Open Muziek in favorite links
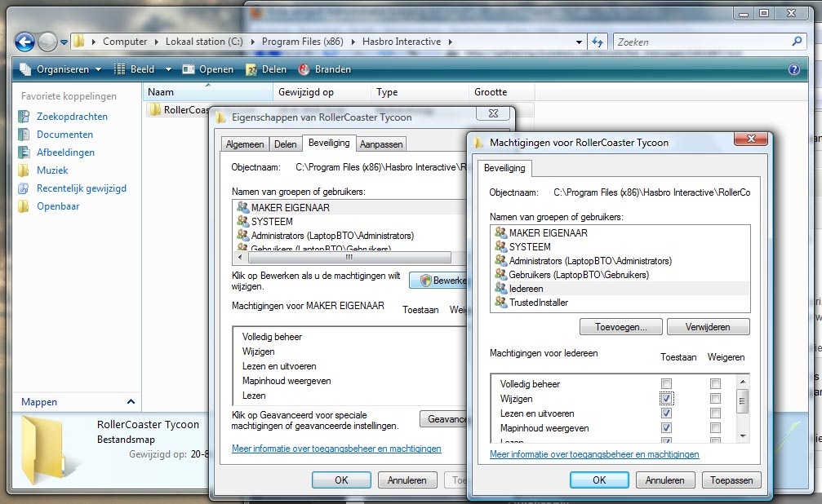 pyautogui.click(x=52, y=170)
